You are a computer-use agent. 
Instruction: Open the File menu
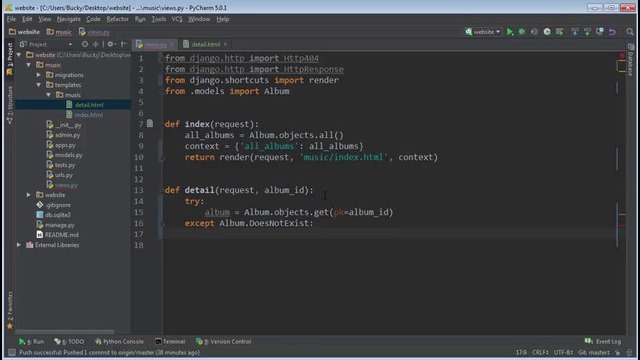pos(11,19)
